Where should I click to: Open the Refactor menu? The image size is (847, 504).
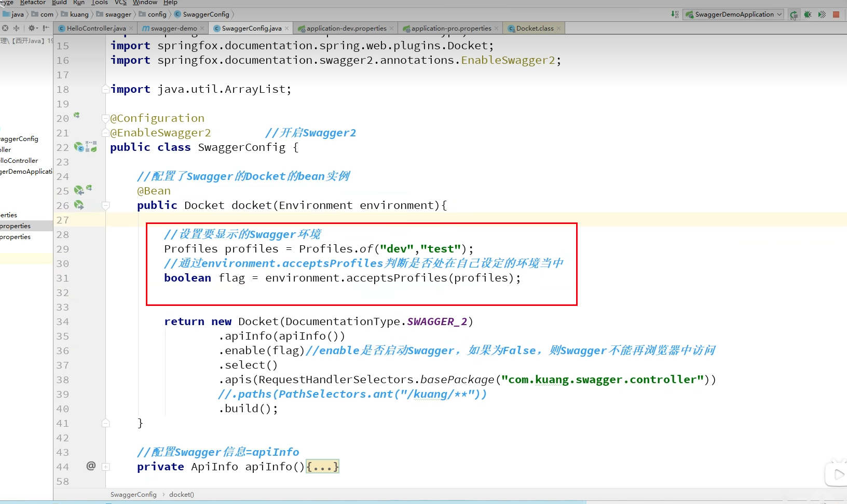pyautogui.click(x=33, y=3)
